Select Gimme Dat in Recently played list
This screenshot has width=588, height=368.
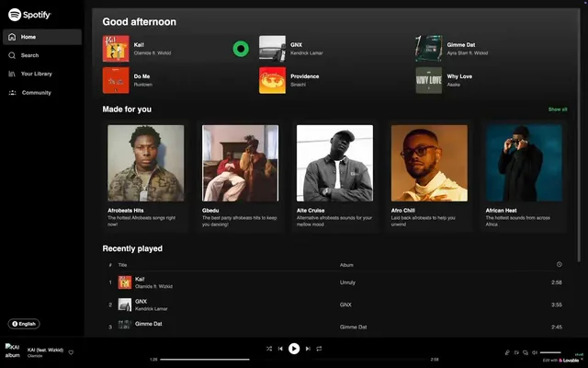coord(334,327)
